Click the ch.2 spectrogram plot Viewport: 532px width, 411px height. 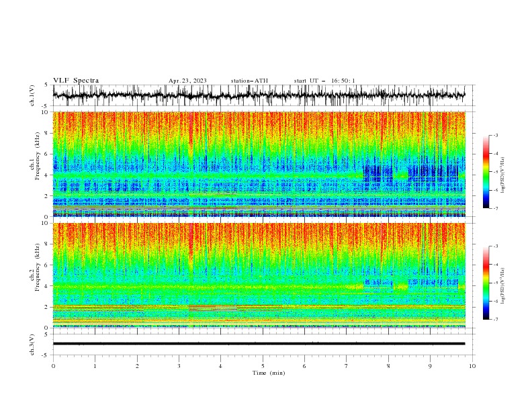(x=259, y=275)
